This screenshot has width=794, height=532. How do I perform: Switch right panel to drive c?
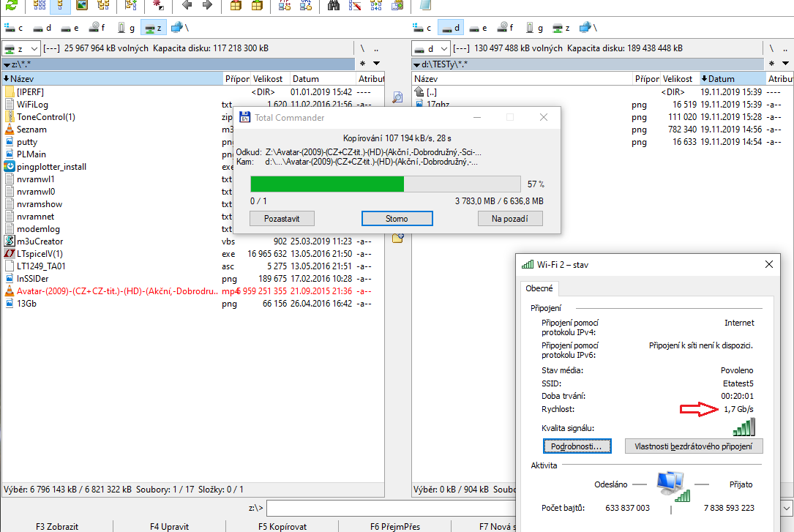pyautogui.click(x=422, y=28)
